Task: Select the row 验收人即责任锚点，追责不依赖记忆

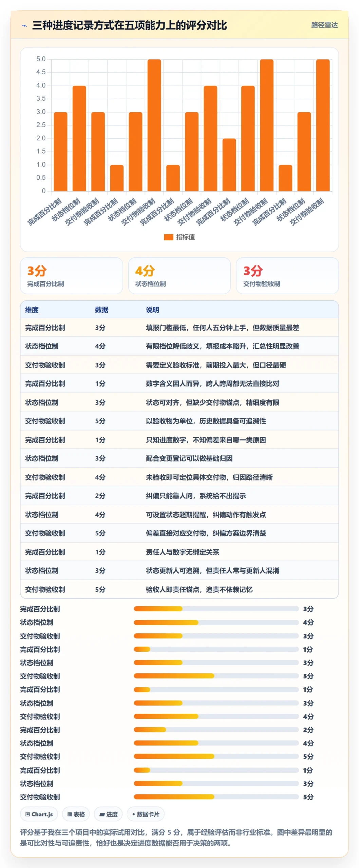Action: [x=179, y=589]
